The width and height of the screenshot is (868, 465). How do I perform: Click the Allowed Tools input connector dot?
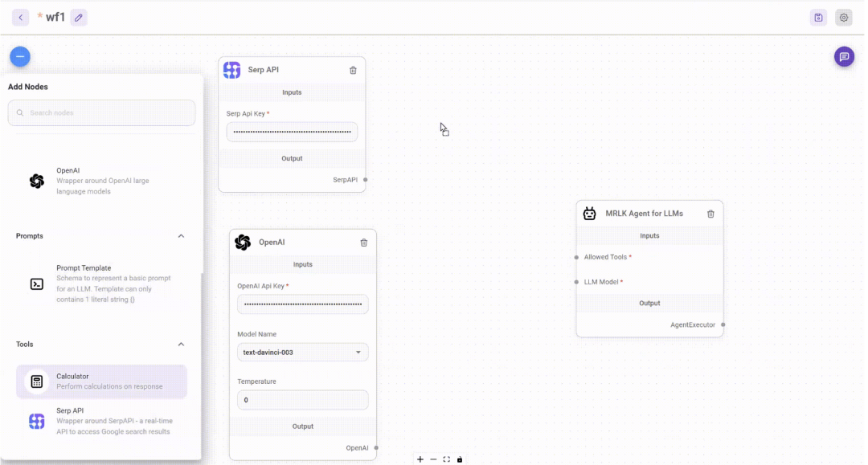(576, 257)
